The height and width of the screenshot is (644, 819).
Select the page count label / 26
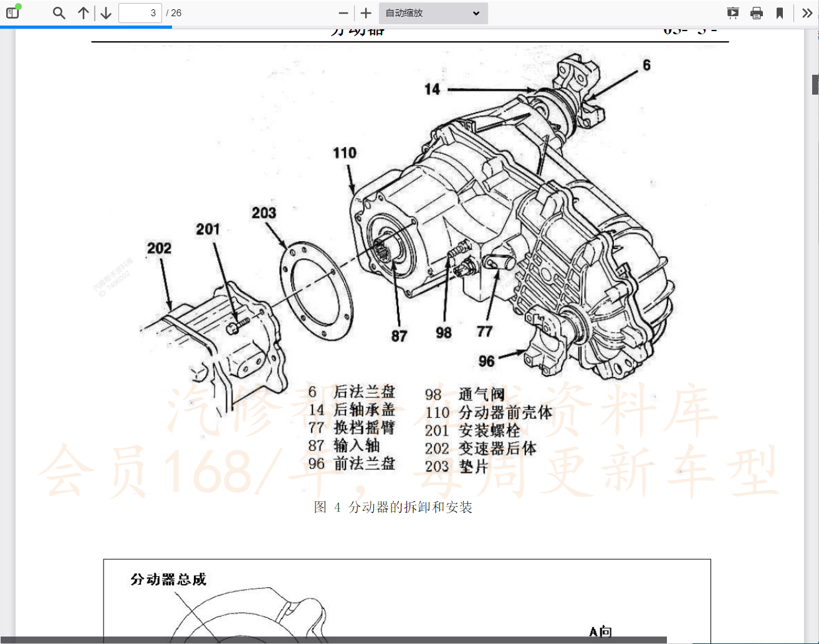(x=174, y=12)
